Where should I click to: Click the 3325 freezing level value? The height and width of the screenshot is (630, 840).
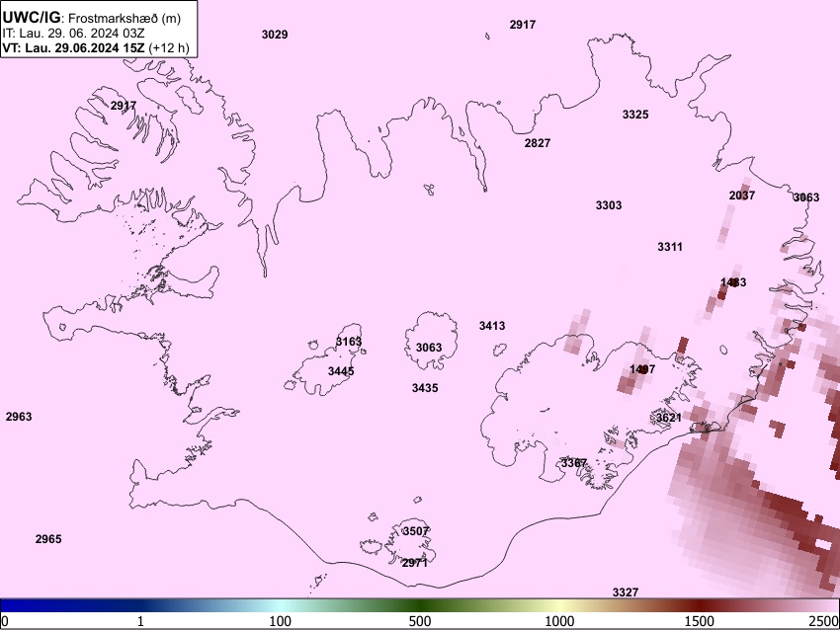(x=635, y=114)
